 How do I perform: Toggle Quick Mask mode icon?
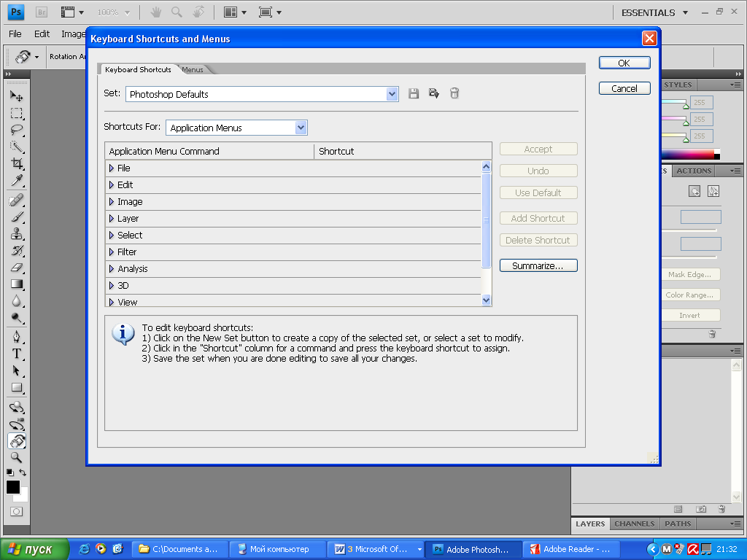point(16,511)
